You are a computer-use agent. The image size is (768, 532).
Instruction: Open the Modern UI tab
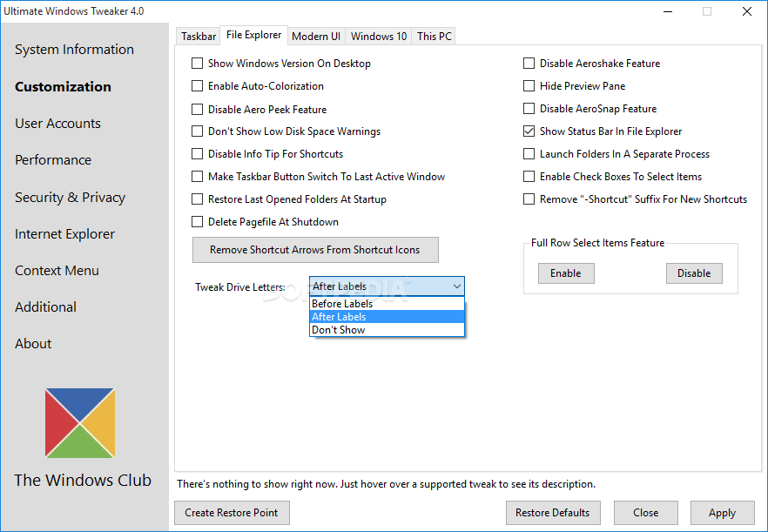coord(316,37)
